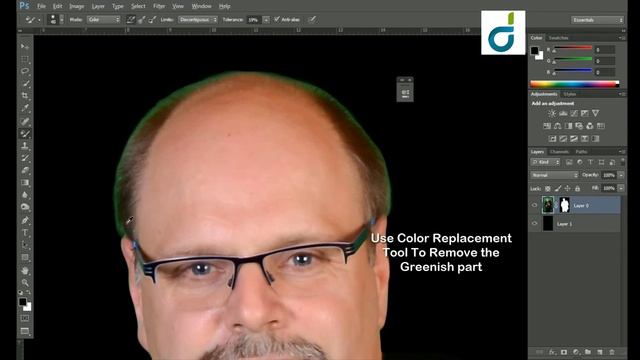Pick a color from the spectrum bar
640x360 pixels.
click(574, 84)
